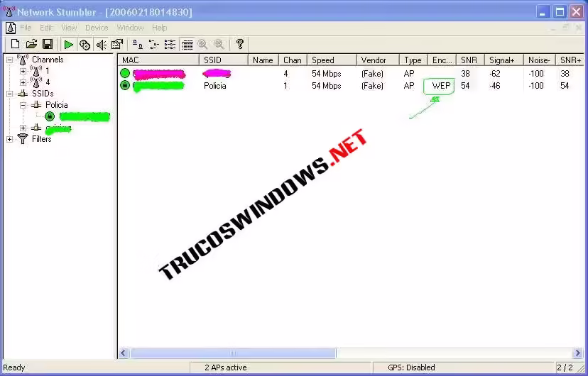Click the locked green icon of Policia row
588x376 pixels.
pos(125,85)
